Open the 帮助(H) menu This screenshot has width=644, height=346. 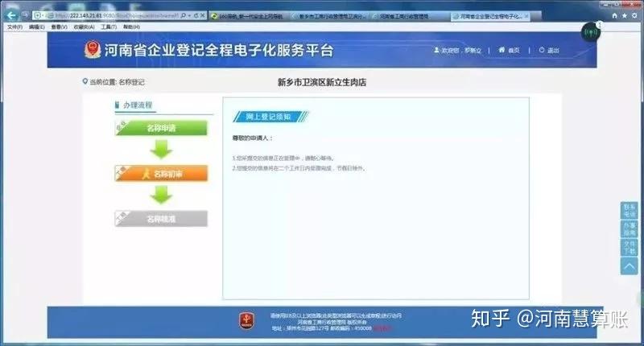131,27
